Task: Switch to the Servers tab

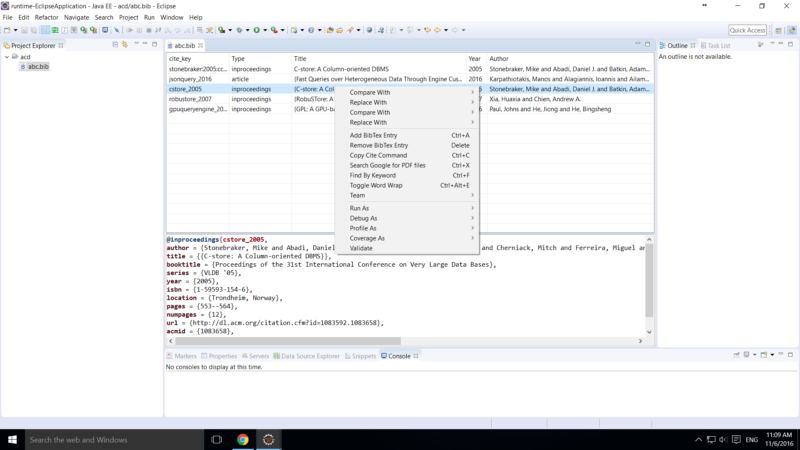Action: (255, 356)
